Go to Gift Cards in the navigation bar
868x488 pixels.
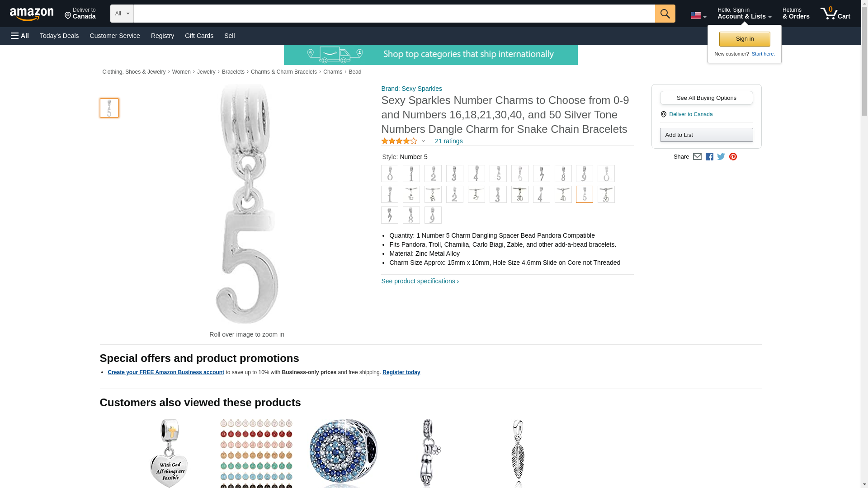[199, 36]
